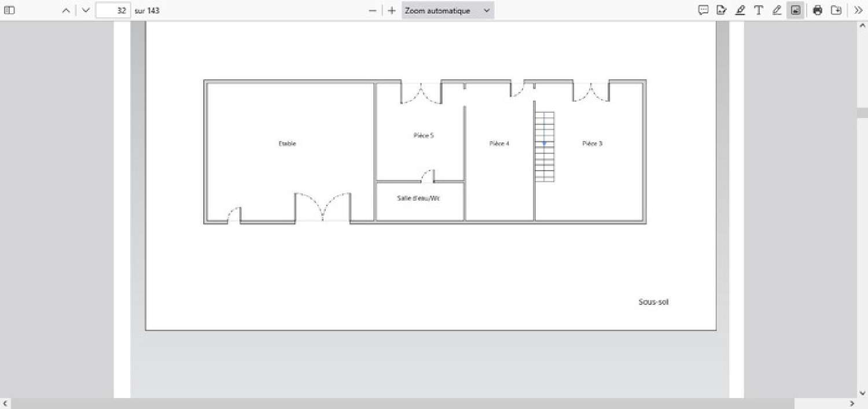Enable the highlight tool
Image resolution: width=868 pixels, height=409 pixels.
(740, 10)
